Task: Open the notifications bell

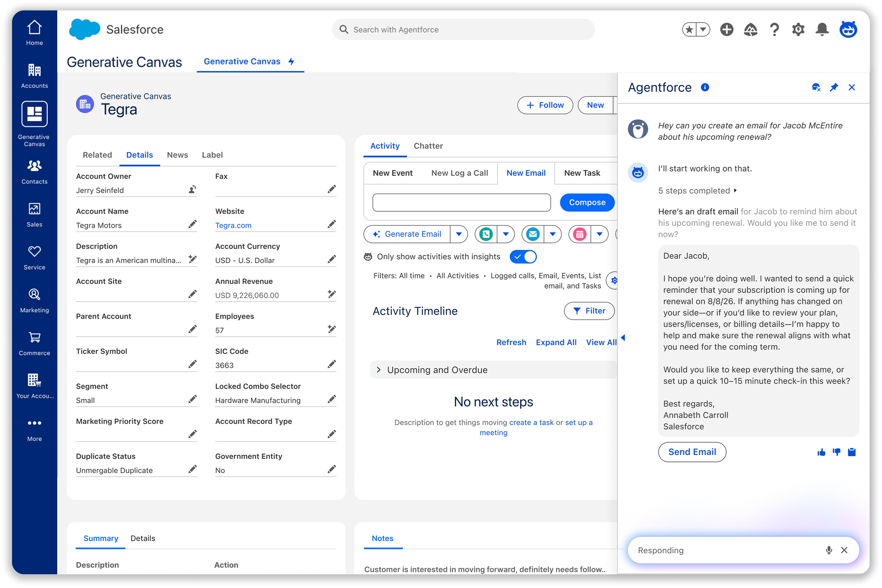Action: [822, 29]
